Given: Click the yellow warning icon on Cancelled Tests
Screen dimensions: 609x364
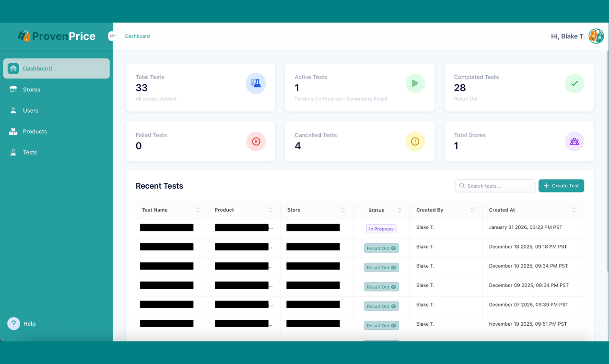Looking at the screenshot, I should point(415,141).
